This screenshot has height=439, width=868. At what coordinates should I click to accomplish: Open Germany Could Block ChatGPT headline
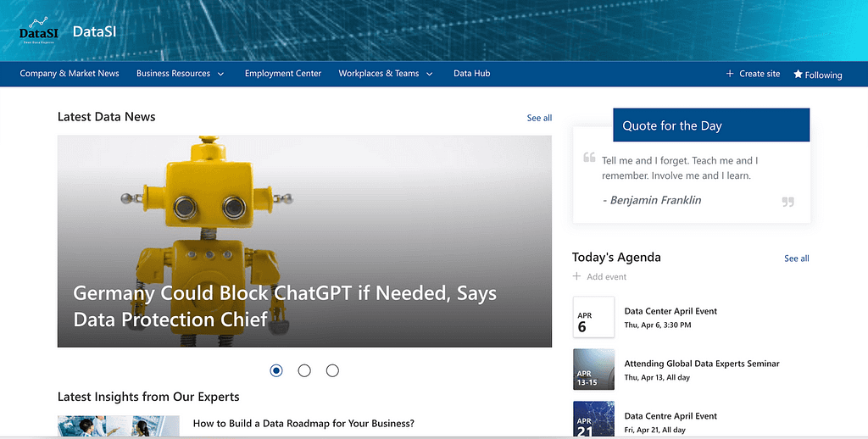[x=285, y=306]
